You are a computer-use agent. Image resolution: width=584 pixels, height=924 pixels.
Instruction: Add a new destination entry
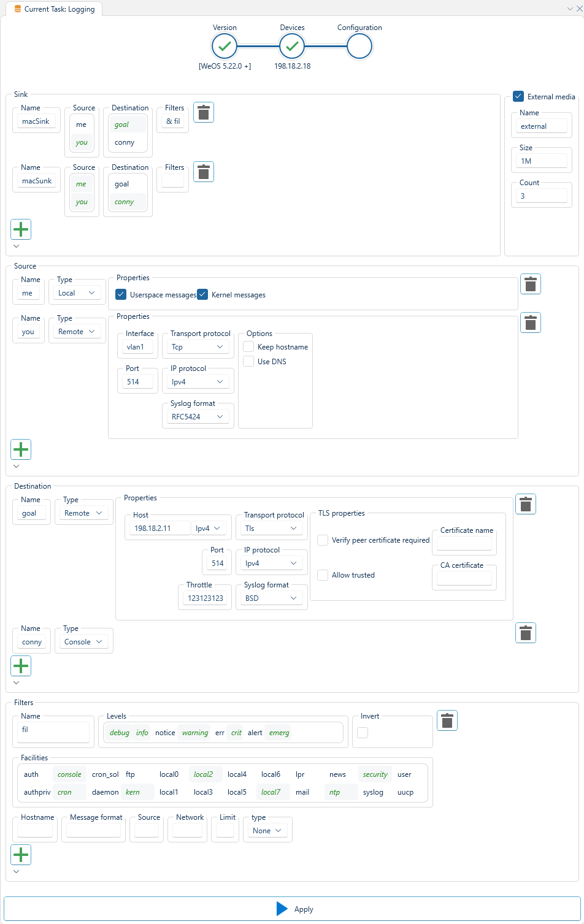click(x=20, y=665)
